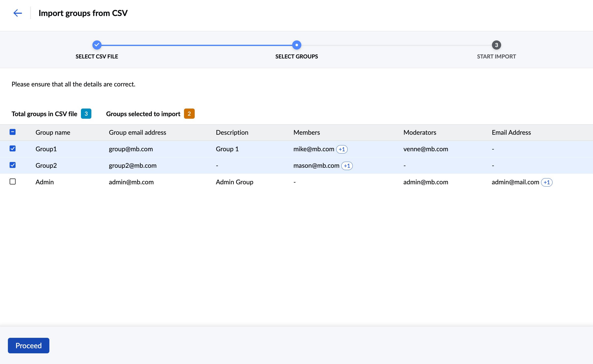The width and height of the screenshot is (593, 364).
Task: Click the +1 email address badge on Admin
Action: tap(547, 182)
